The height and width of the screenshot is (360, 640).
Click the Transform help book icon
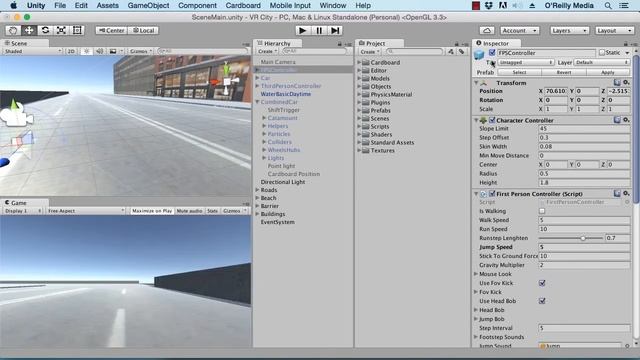pos(617,82)
